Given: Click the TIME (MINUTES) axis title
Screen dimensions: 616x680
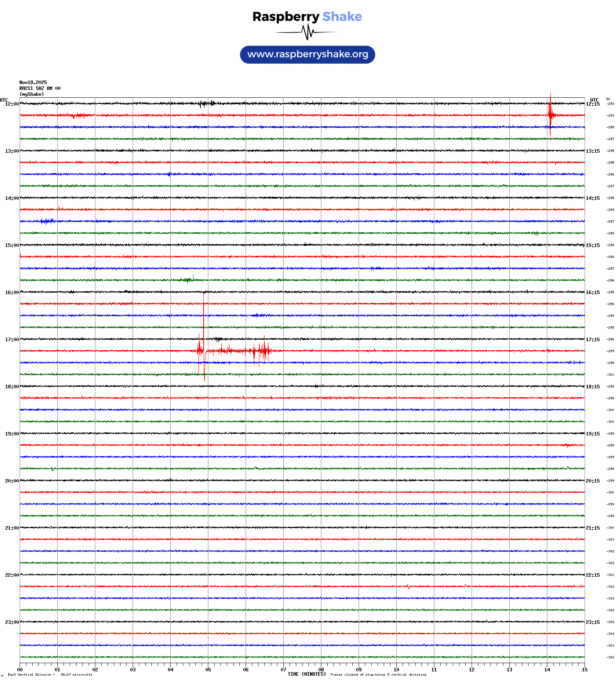Looking at the screenshot, I should (x=307, y=674).
